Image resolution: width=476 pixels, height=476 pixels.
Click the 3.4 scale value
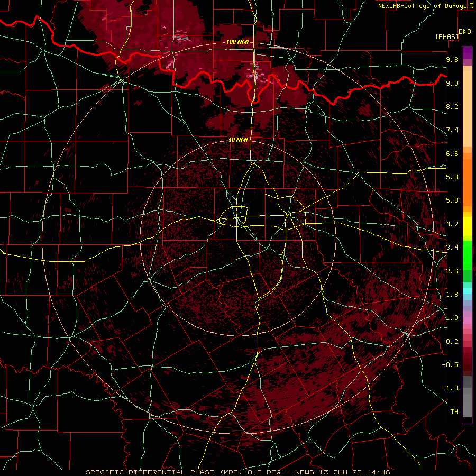452,248
